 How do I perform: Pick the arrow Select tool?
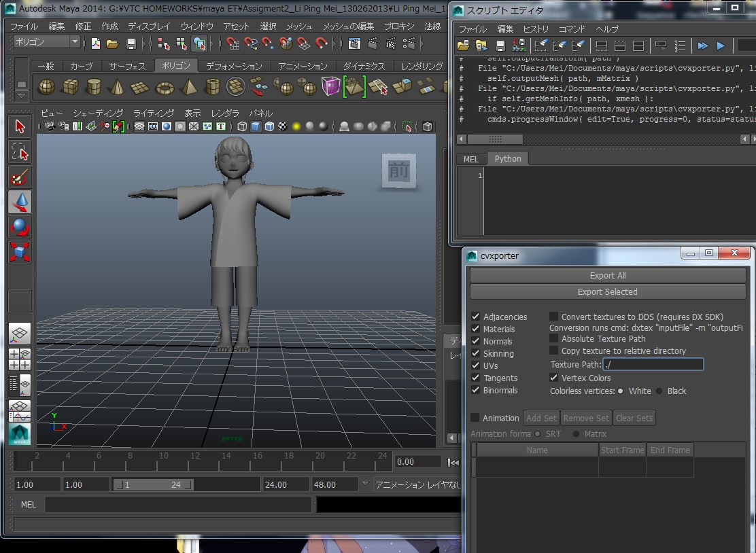tap(20, 126)
